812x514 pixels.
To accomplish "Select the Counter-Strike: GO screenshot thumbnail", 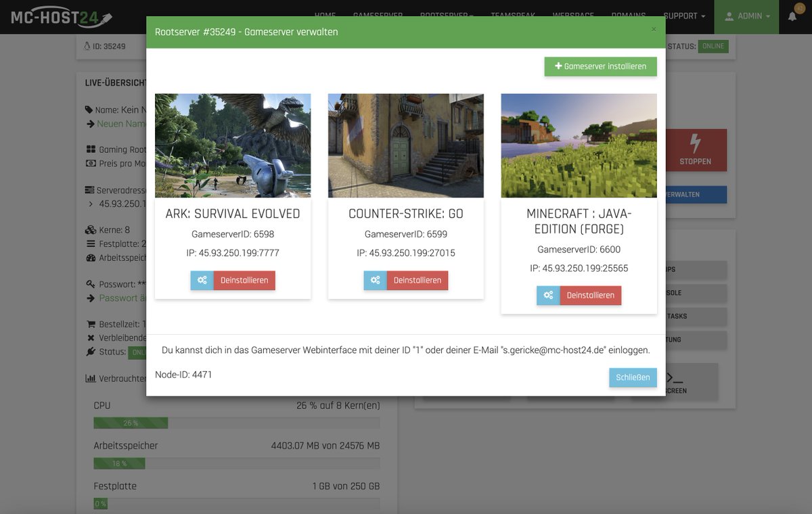I will (x=406, y=145).
